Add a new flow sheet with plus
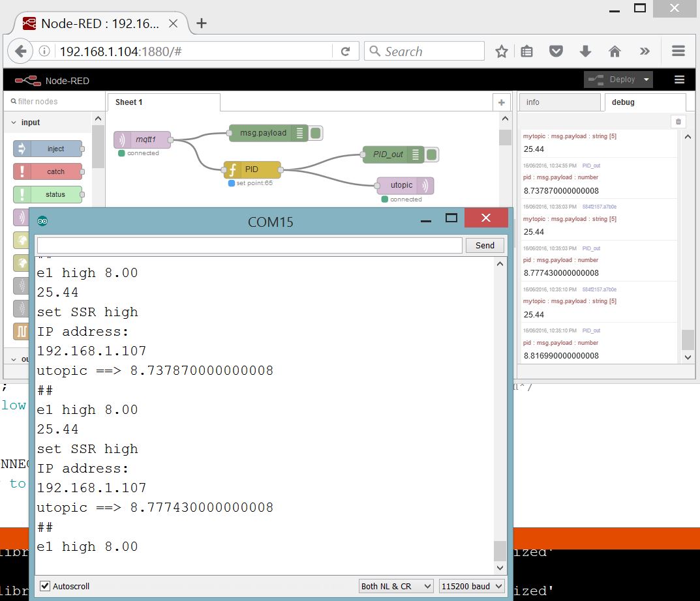 point(501,102)
